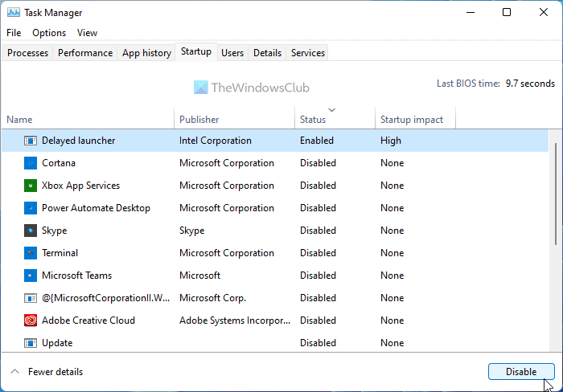Open the File menu
The height and width of the screenshot is (392, 563).
pyautogui.click(x=14, y=33)
